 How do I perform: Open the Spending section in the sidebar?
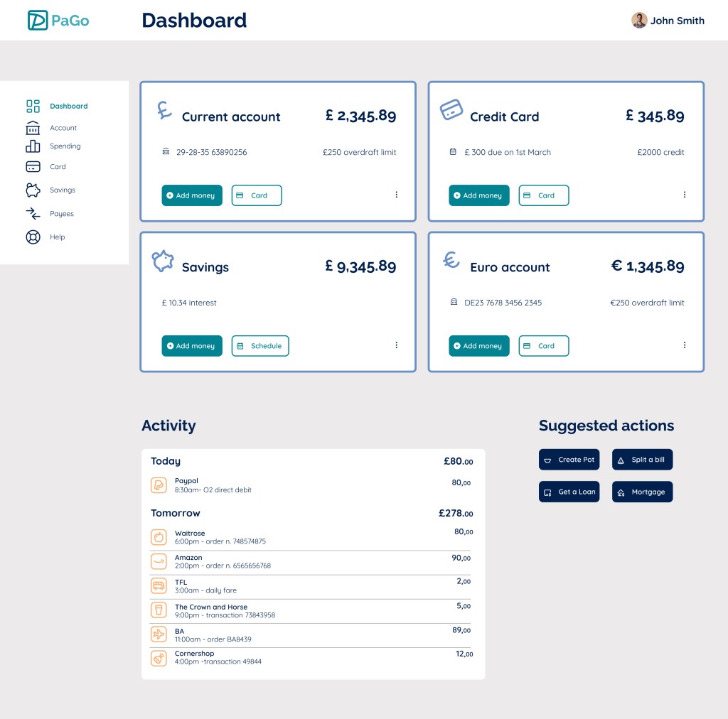pos(33,146)
